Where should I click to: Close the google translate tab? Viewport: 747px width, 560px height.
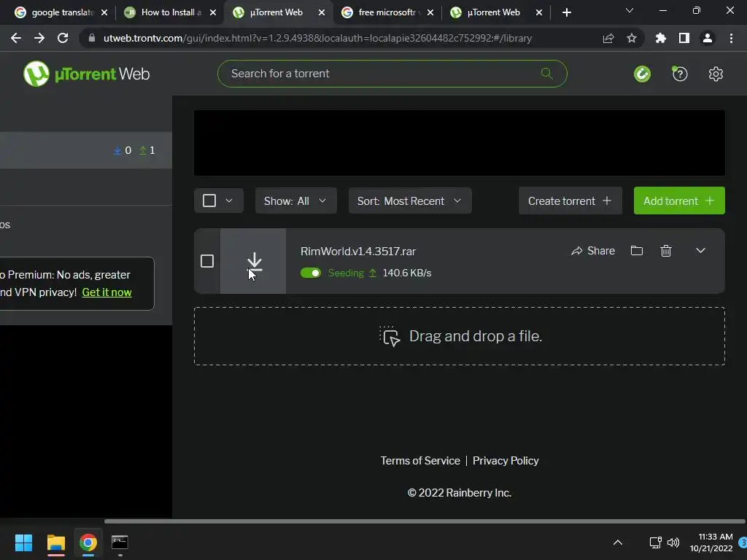[x=104, y=12]
